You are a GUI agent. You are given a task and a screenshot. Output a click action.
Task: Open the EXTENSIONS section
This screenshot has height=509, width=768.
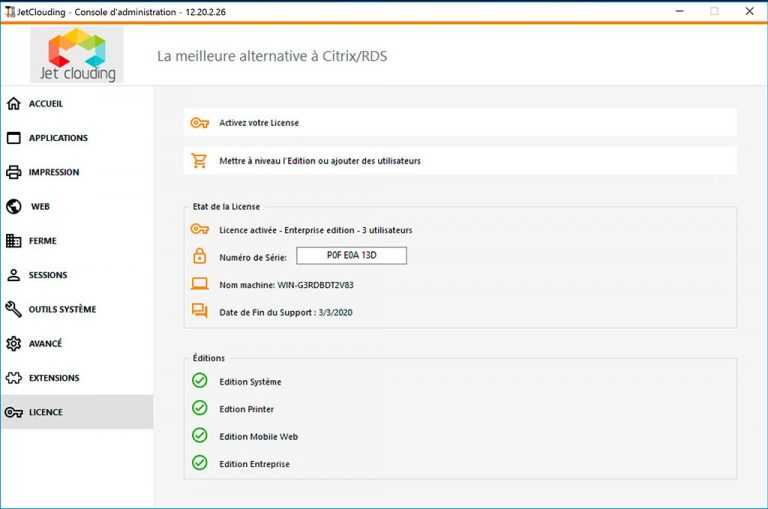tap(77, 378)
